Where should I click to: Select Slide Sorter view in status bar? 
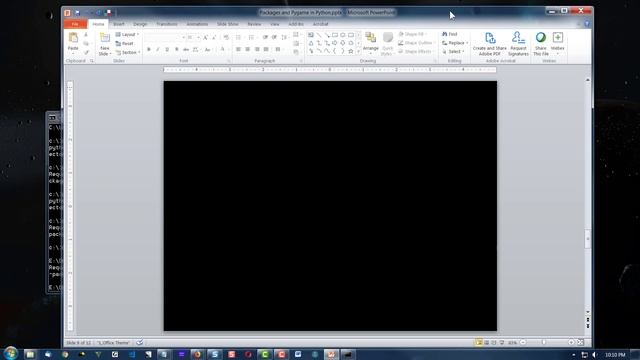click(487, 342)
